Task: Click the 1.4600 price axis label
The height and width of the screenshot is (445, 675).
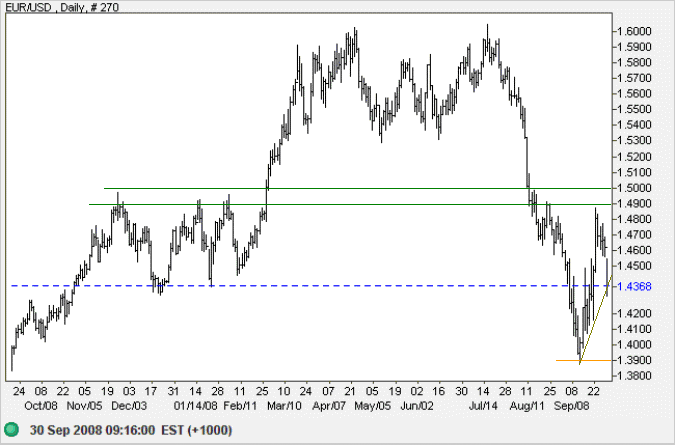Action: coord(635,250)
